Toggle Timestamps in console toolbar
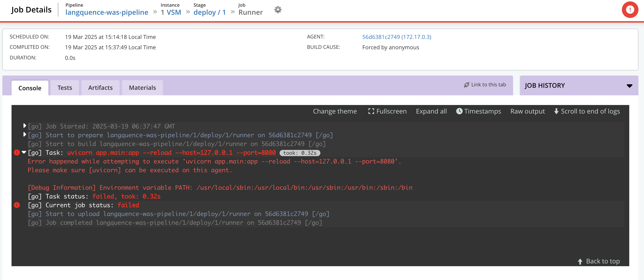 coord(482,111)
